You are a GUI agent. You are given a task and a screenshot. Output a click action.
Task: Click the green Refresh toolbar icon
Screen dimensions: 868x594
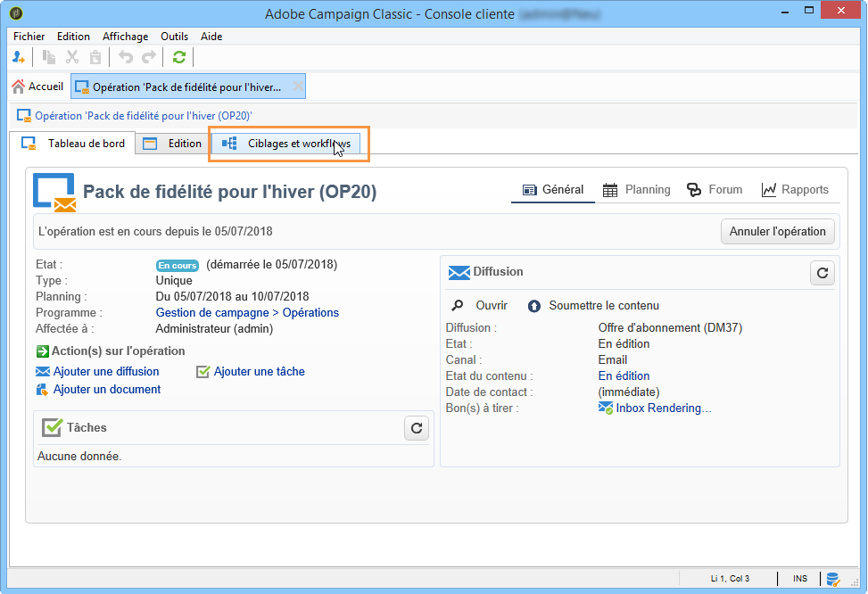point(178,57)
